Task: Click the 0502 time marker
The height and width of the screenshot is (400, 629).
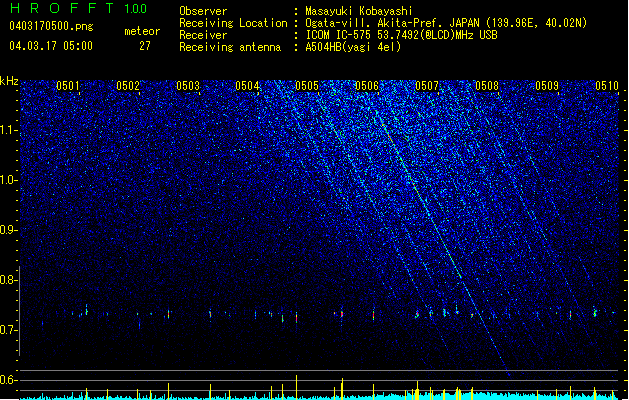Action: coord(128,86)
